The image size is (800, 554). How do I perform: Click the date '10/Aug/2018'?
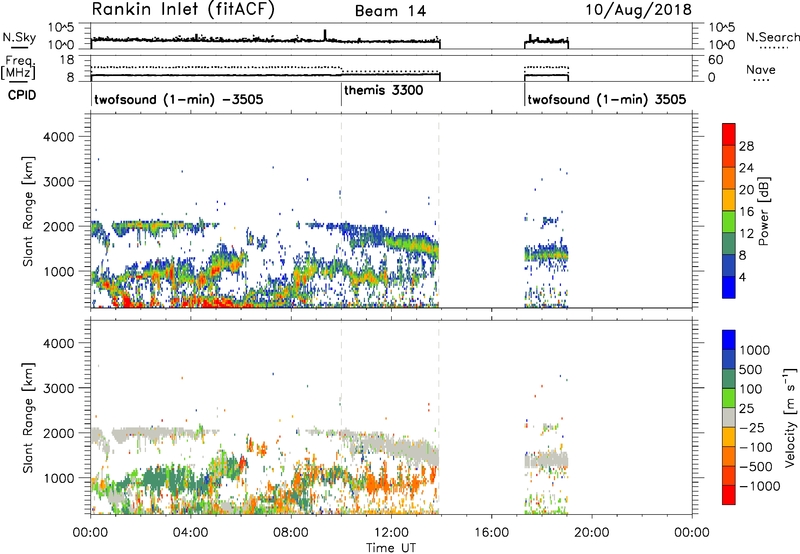click(x=638, y=9)
